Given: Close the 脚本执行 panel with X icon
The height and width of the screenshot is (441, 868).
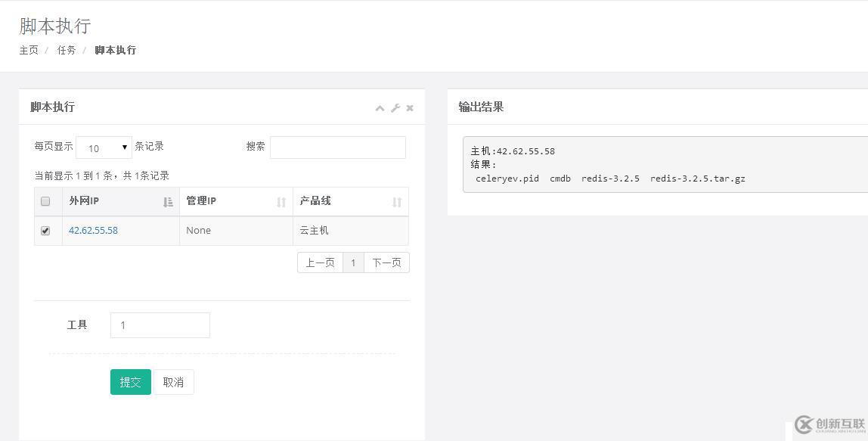Looking at the screenshot, I should 410,108.
